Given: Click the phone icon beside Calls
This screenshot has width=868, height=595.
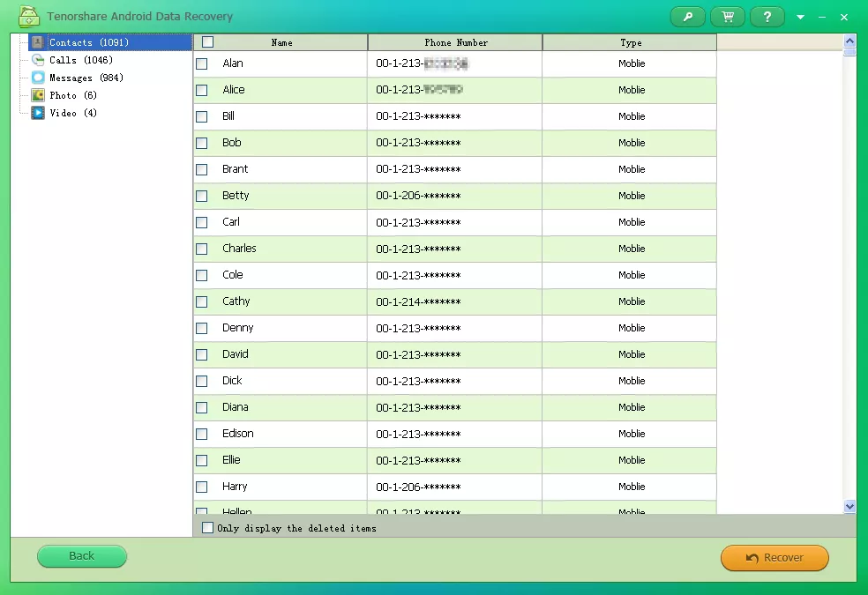Looking at the screenshot, I should click(36, 60).
